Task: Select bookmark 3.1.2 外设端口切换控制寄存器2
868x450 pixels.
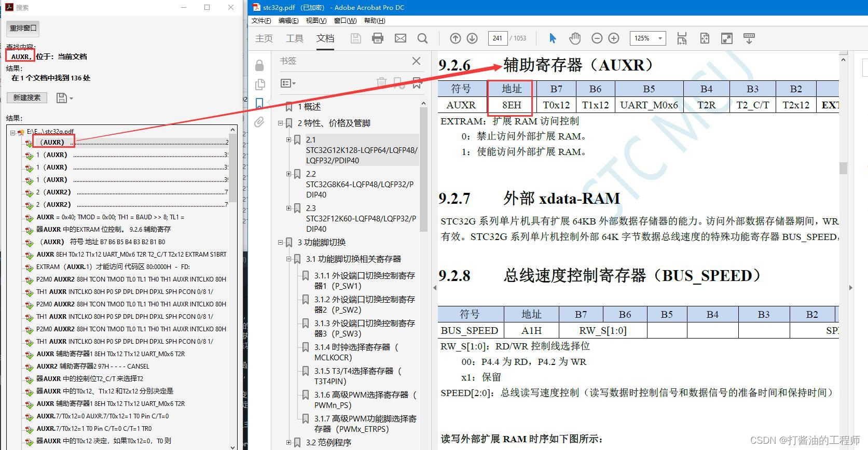Action: 365,304
